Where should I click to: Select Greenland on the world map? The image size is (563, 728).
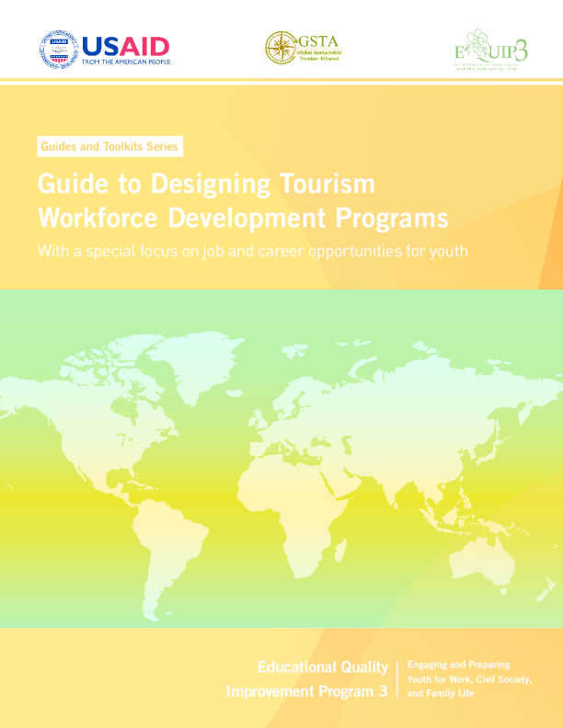[196, 363]
